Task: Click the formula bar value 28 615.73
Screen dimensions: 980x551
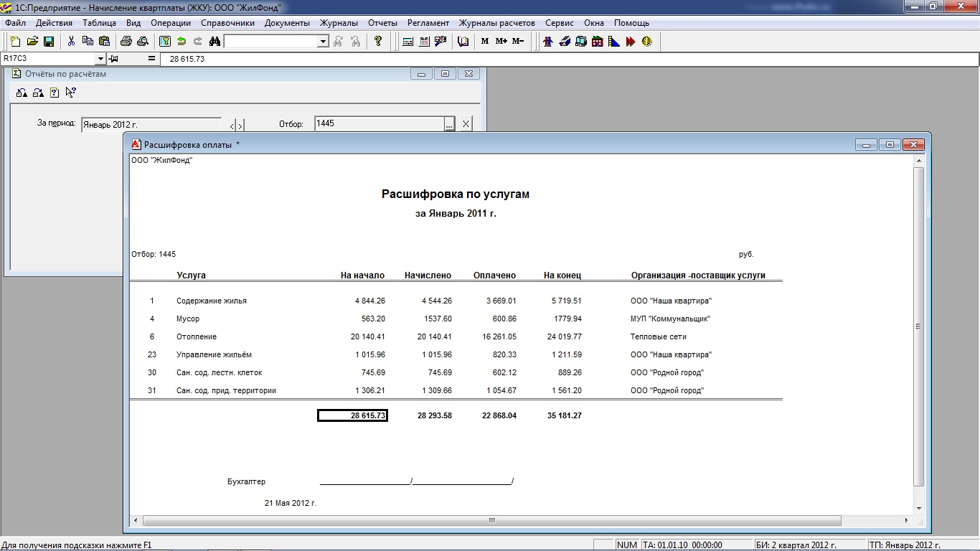Action: (187, 59)
